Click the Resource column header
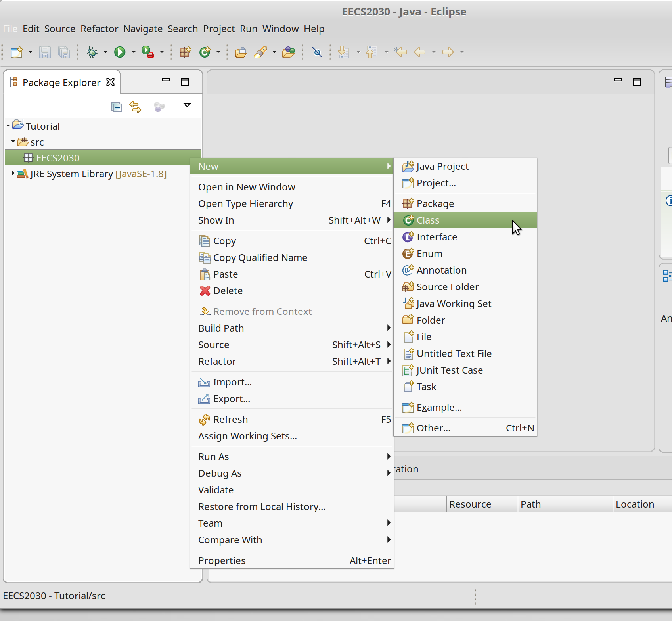 point(482,504)
